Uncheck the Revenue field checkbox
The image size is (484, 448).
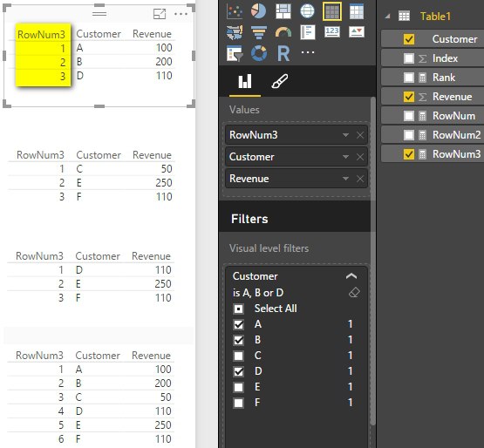click(409, 97)
